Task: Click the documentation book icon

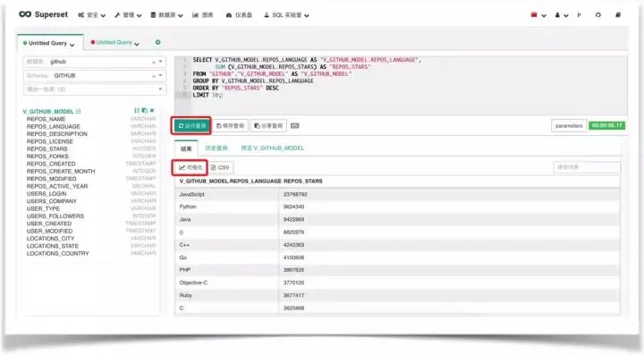Action: click(618, 15)
